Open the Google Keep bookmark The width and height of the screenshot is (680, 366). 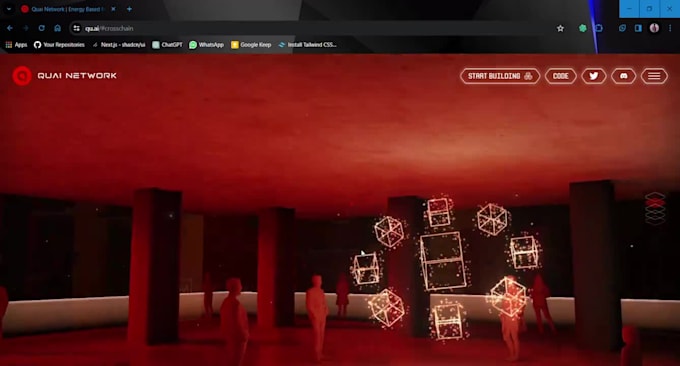pyautogui.click(x=251, y=45)
